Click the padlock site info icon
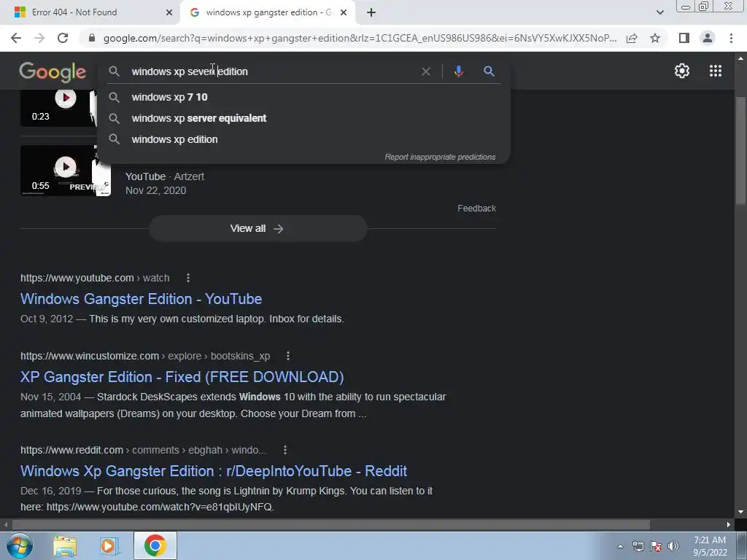 (92, 38)
